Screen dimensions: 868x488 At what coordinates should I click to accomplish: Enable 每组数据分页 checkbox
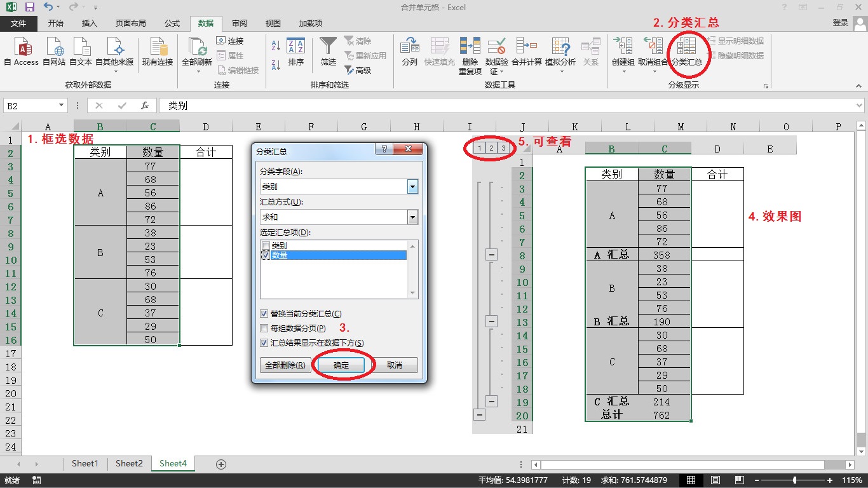[x=264, y=329]
